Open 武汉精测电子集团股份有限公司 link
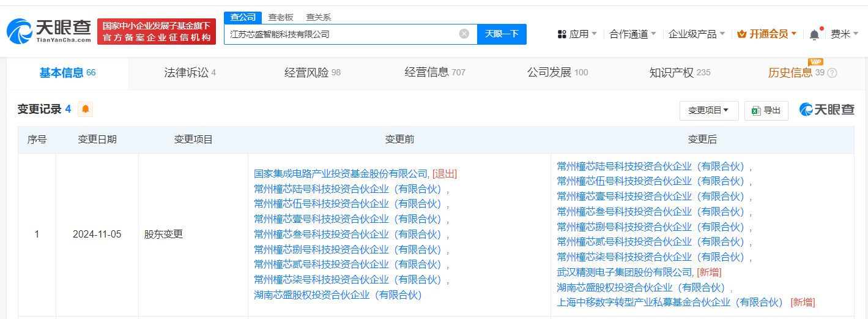 (625, 272)
